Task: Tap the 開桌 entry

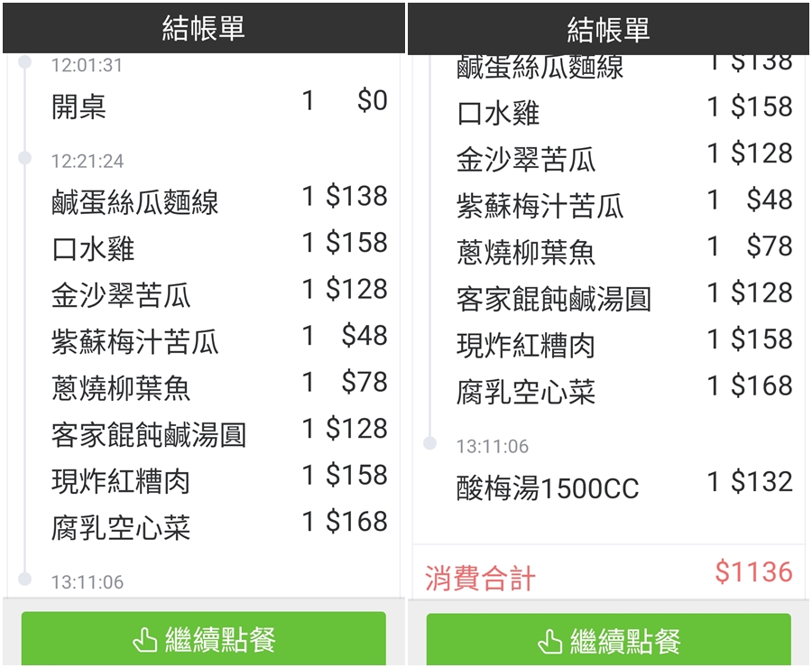Action: tap(79, 107)
